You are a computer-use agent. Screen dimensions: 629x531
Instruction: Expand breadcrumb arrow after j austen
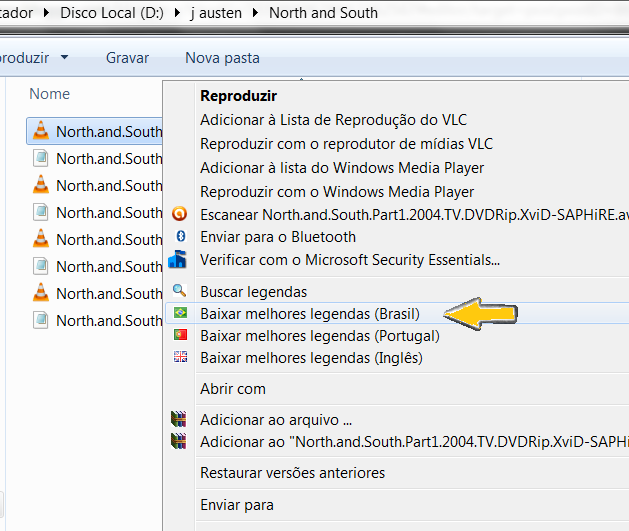(x=255, y=13)
